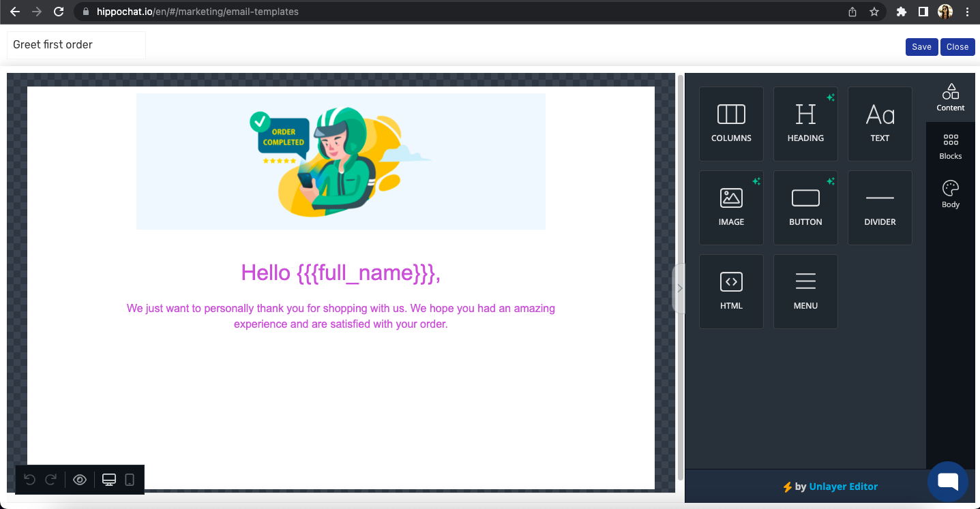Switch to desktop preview mode
Image resolution: width=980 pixels, height=509 pixels.
(109, 480)
